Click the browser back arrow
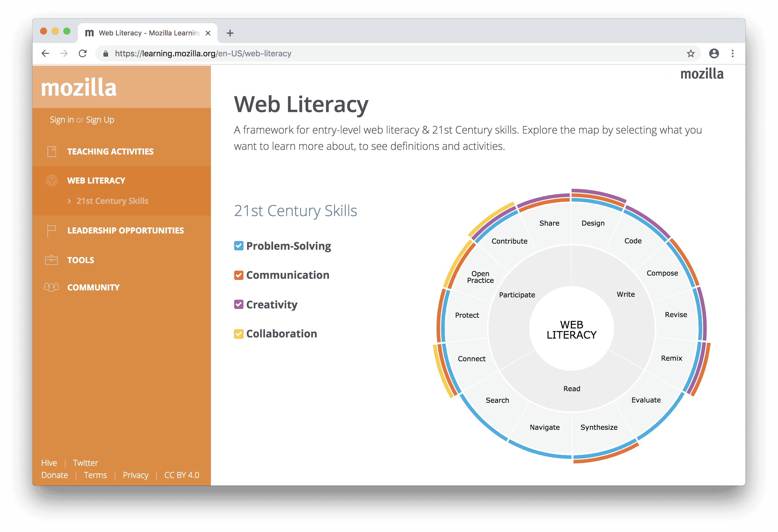Viewport: 778px width, 532px height. pos(46,53)
